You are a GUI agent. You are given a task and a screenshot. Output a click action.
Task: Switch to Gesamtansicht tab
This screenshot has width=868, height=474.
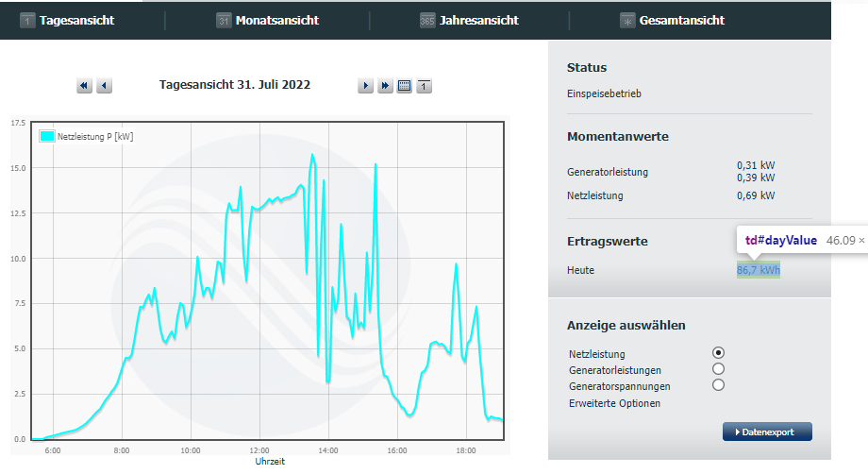[x=682, y=21]
